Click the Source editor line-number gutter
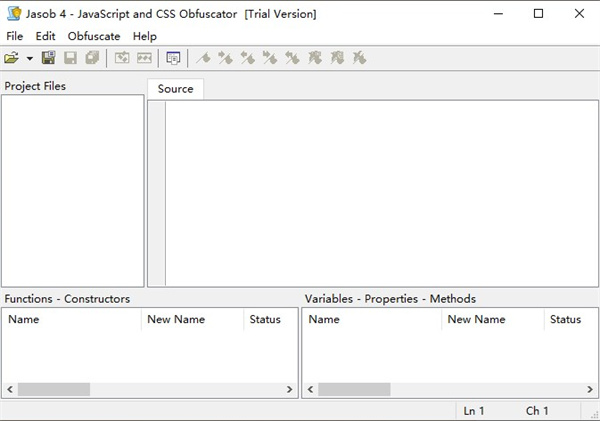The height and width of the screenshot is (421, 600). [157, 193]
